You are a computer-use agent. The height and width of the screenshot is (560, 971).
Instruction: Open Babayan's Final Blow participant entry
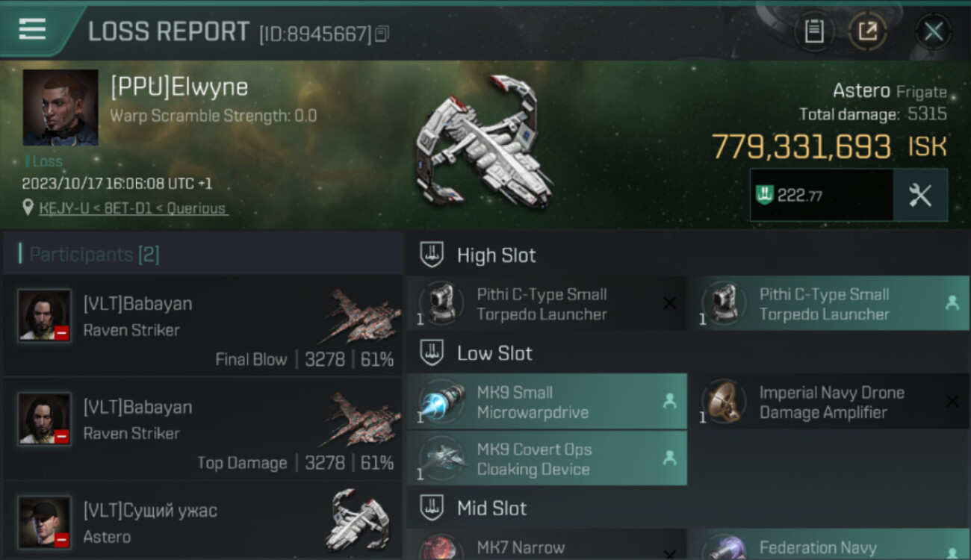pos(203,326)
